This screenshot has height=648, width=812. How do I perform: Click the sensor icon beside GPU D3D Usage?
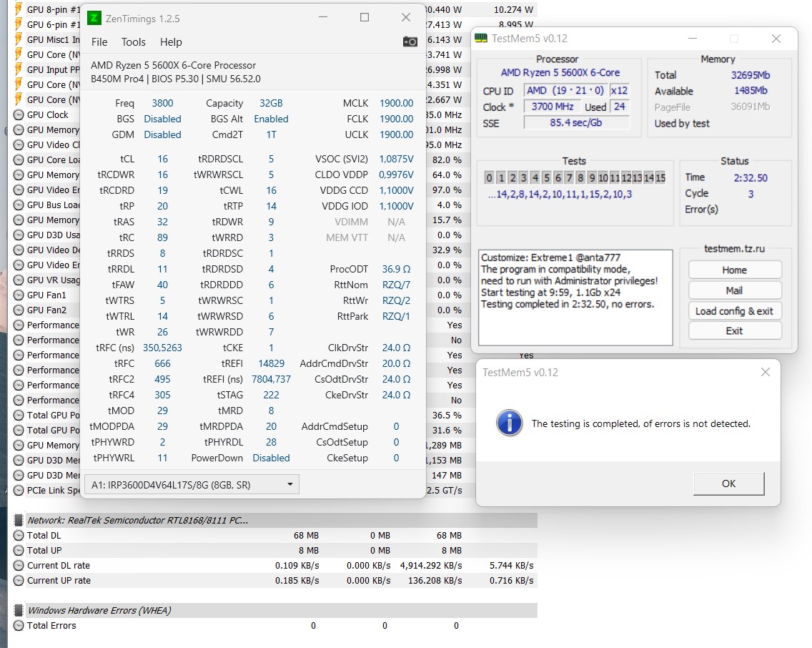[x=19, y=235]
